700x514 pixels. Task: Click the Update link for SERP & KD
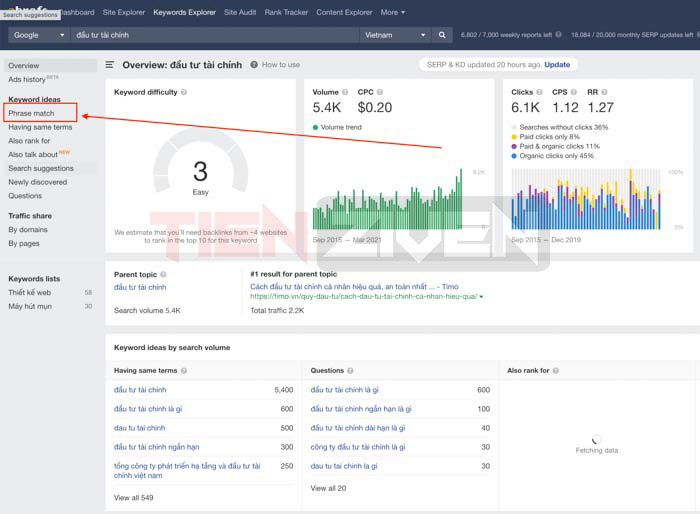coord(557,65)
